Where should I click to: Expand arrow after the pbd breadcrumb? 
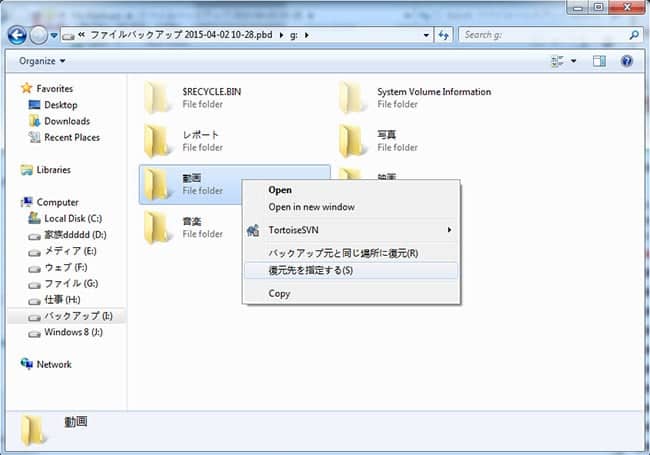[x=281, y=35]
